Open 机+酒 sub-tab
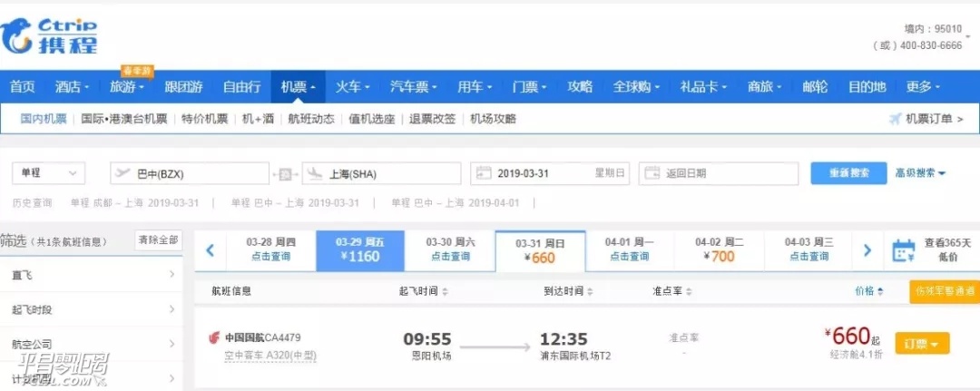Viewport: 980px width, 391px height. click(x=258, y=119)
